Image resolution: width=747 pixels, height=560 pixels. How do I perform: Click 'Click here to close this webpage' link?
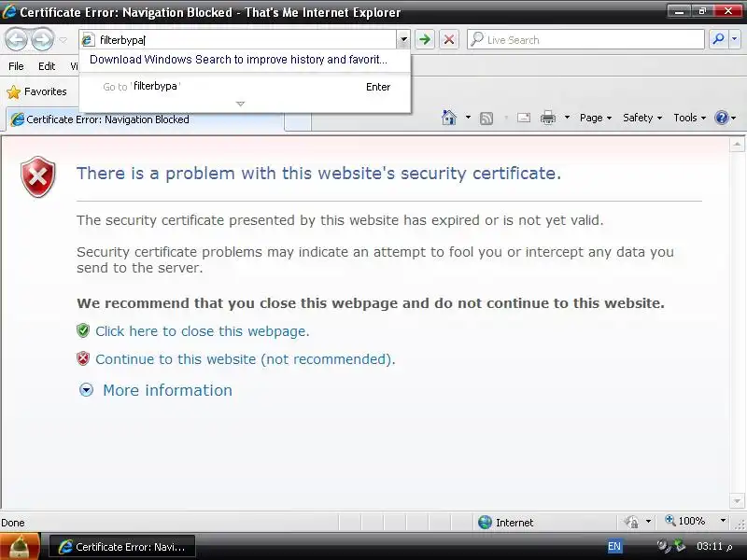click(203, 331)
